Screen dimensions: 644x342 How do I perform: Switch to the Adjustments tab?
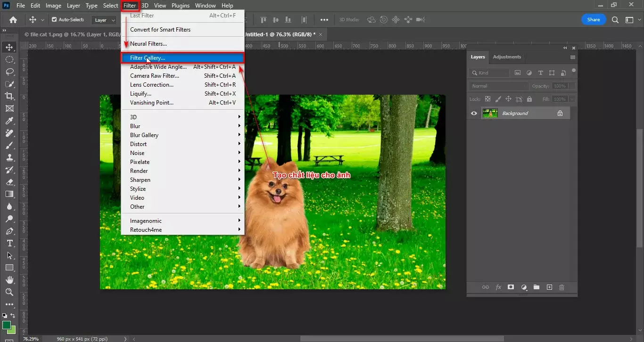tap(507, 57)
